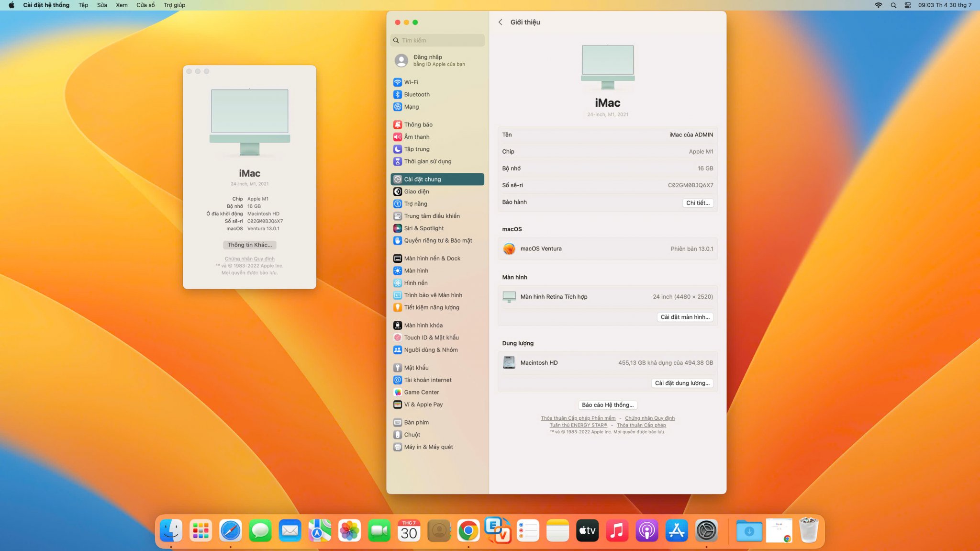Go back from Giới thiệu page
This screenshot has width=980, height=551.
(501, 22)
